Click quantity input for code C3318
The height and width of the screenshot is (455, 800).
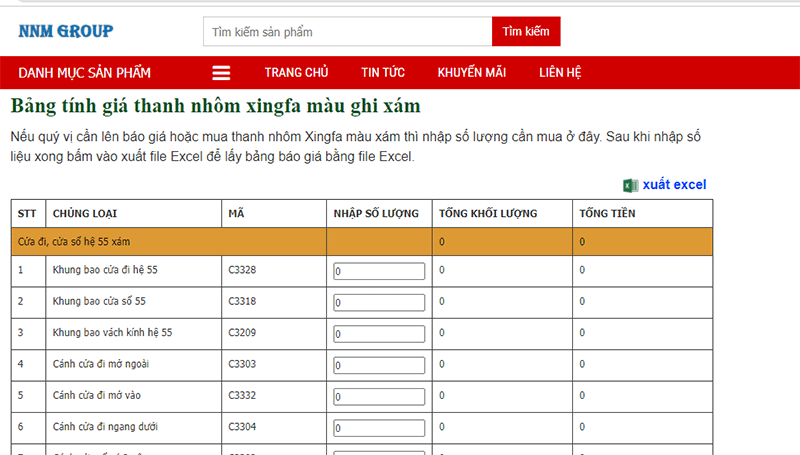[x=379, y=302]
